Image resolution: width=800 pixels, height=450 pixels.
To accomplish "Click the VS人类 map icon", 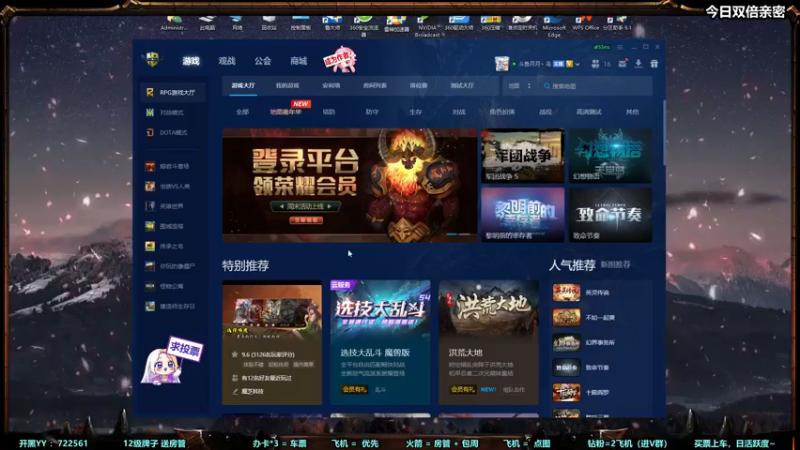I will click(x=149, y=186).
